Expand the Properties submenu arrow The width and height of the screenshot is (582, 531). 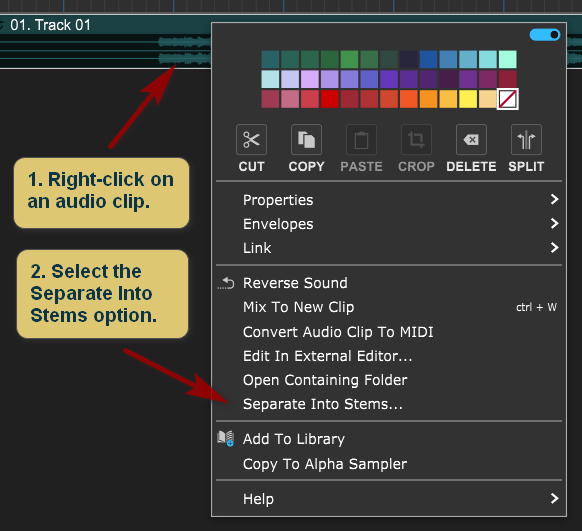coord(554,199)
